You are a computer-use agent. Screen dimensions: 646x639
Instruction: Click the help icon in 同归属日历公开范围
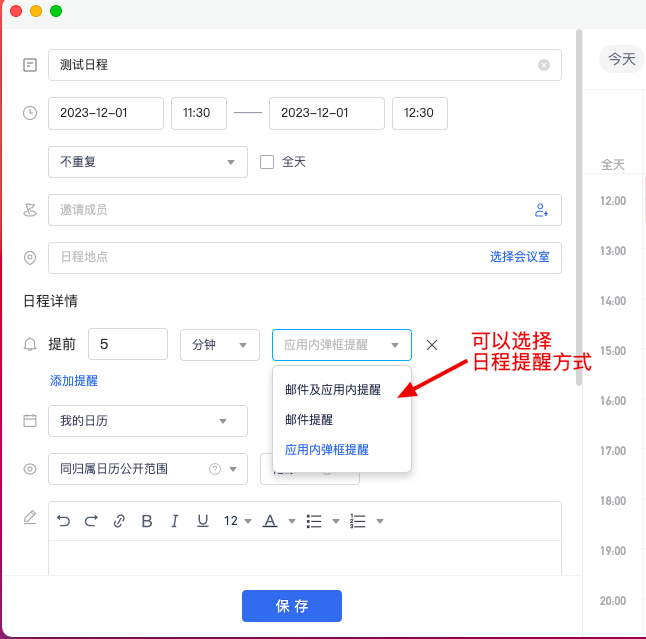pos(215,469)
